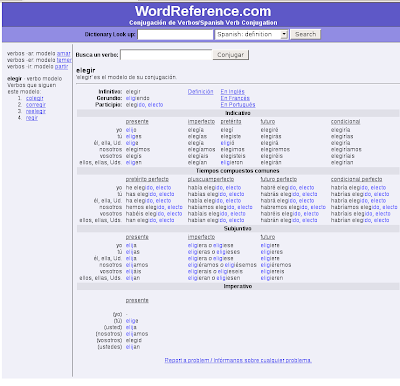Click 'eligiéramos o eligiésemos'
Viewport: 400px width, 386px height.
point(222,265)
